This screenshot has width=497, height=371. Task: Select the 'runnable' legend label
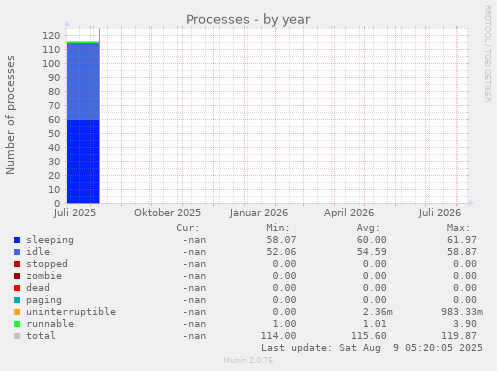tap(50, 324)
